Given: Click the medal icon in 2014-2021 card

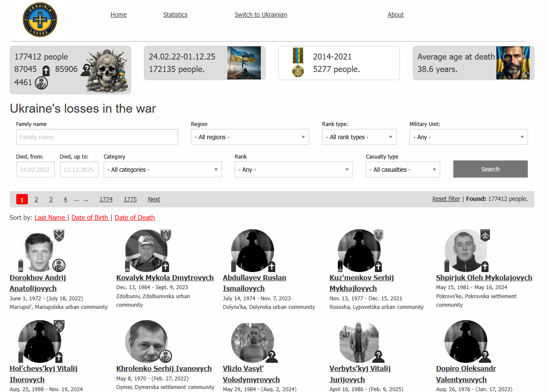Looking at the screenshot, I should coord(298,63).
